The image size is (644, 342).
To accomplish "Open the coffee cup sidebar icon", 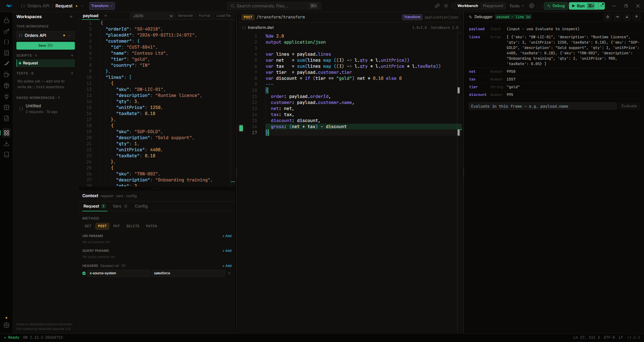I will (6, 74).
